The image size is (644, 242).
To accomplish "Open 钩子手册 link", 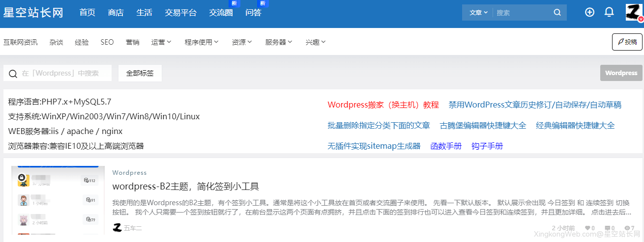I will pyautogui.click(x=487, y=146).
